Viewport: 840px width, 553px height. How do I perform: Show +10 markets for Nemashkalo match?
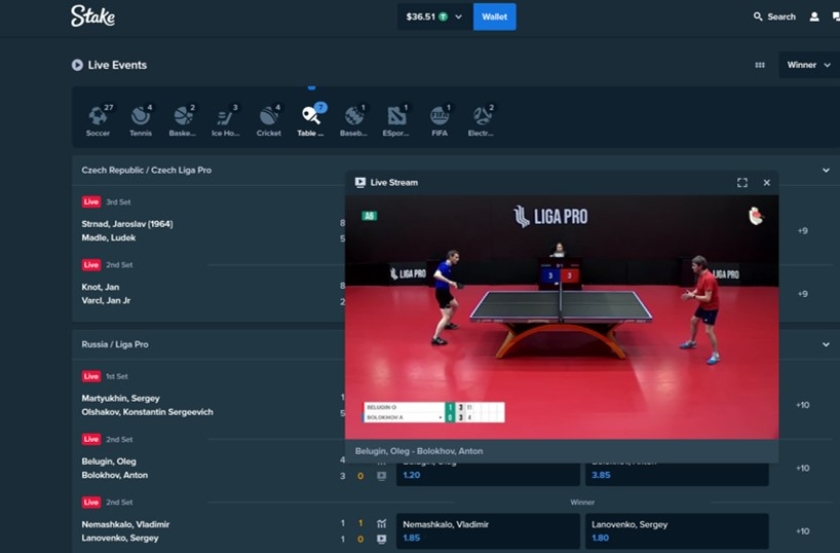click(802, 531)
